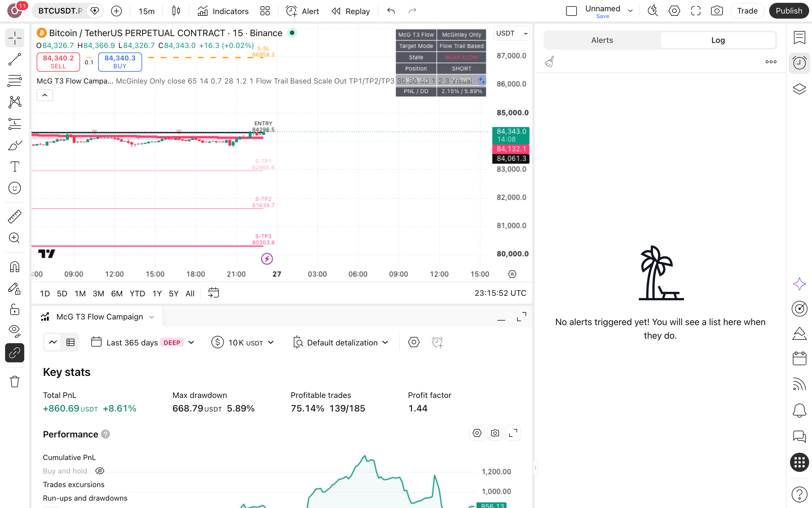Switch to the Alerts tab

(602, 40)
